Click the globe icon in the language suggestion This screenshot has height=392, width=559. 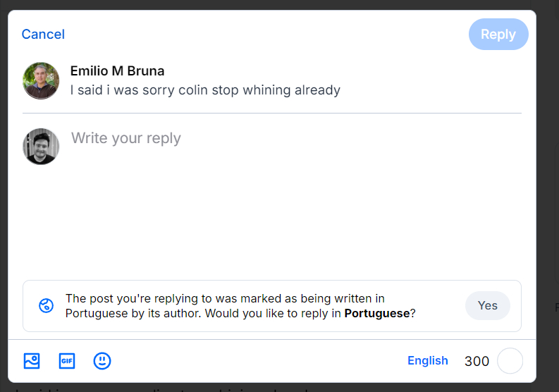pyautogui.click(x=47, y=306)
